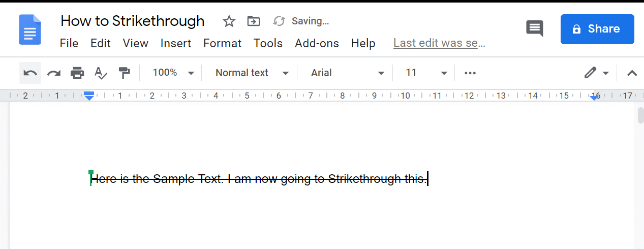Open the Last edit history link
This screenshot has height=249, width=644.
tap(439, 44)
